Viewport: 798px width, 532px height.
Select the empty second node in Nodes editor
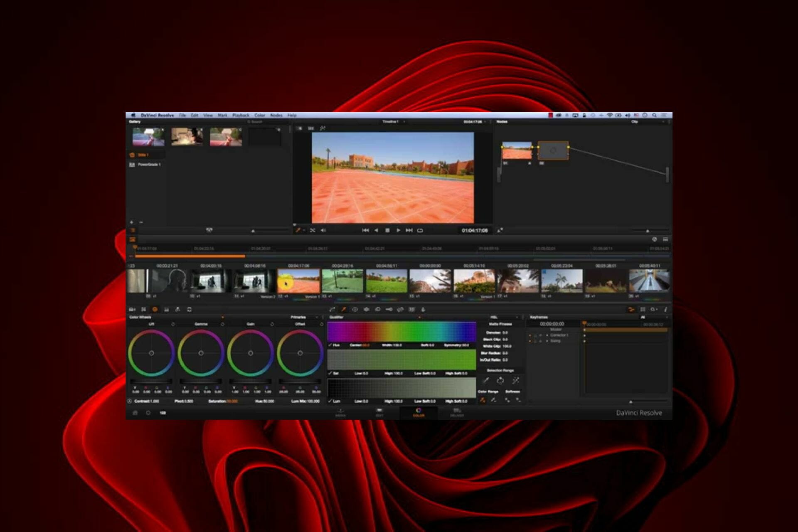tap(553, 151)
